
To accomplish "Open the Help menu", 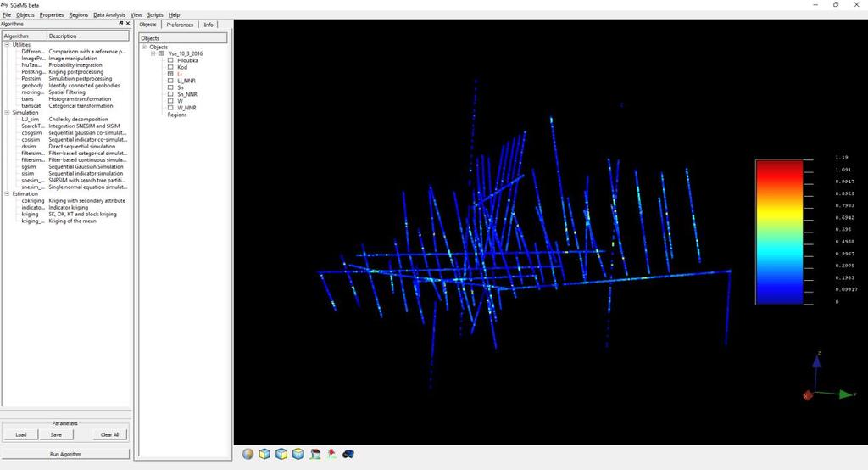I will tap(174, 15).
